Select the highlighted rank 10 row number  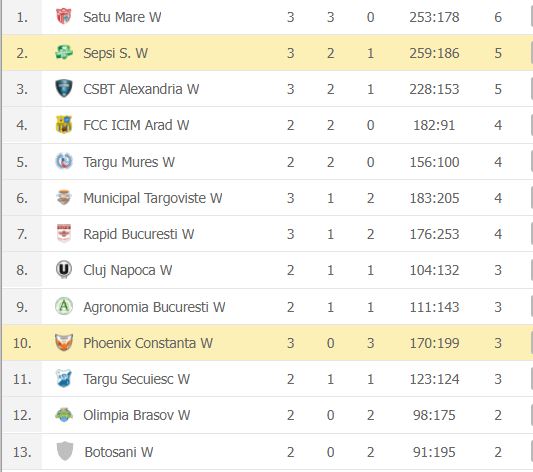tap(22, 343)
